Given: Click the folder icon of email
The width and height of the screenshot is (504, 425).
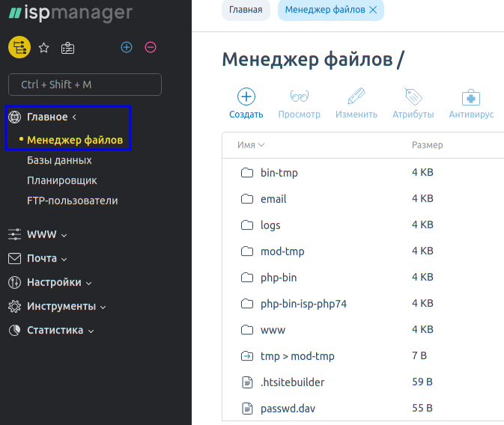Looking at the screenshot, I should point(247,199).
